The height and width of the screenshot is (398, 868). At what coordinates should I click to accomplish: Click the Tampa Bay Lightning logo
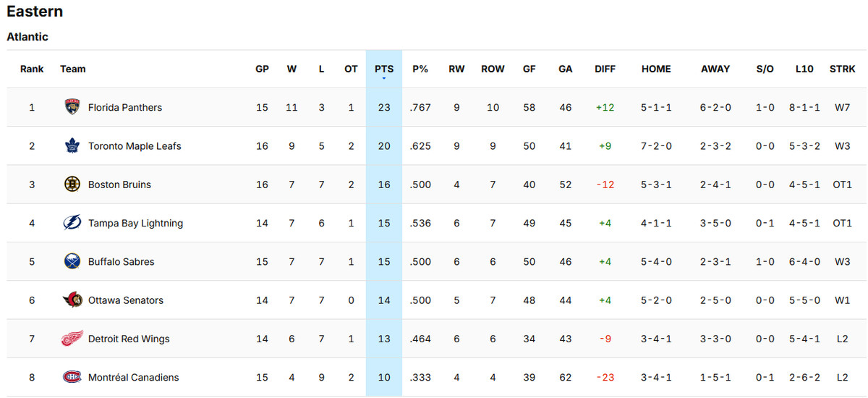coord(72,223)
